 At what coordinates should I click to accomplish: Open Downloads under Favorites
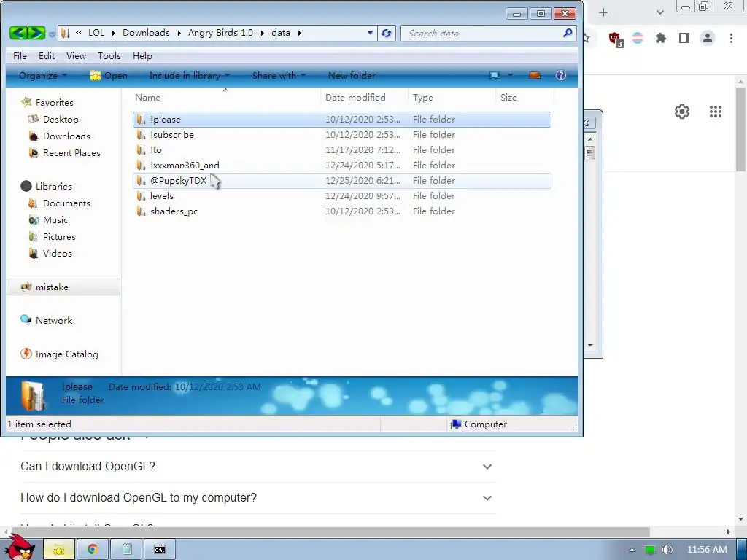point(66,136)
